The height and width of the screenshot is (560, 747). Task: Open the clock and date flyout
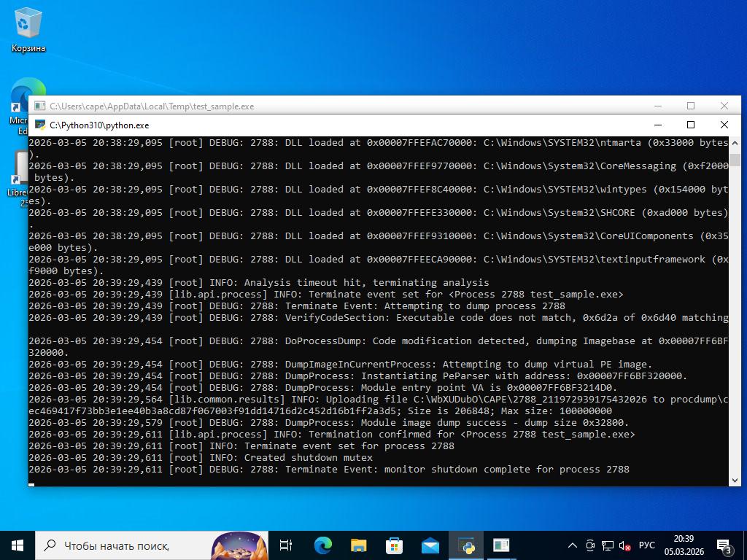pos(684,545)
